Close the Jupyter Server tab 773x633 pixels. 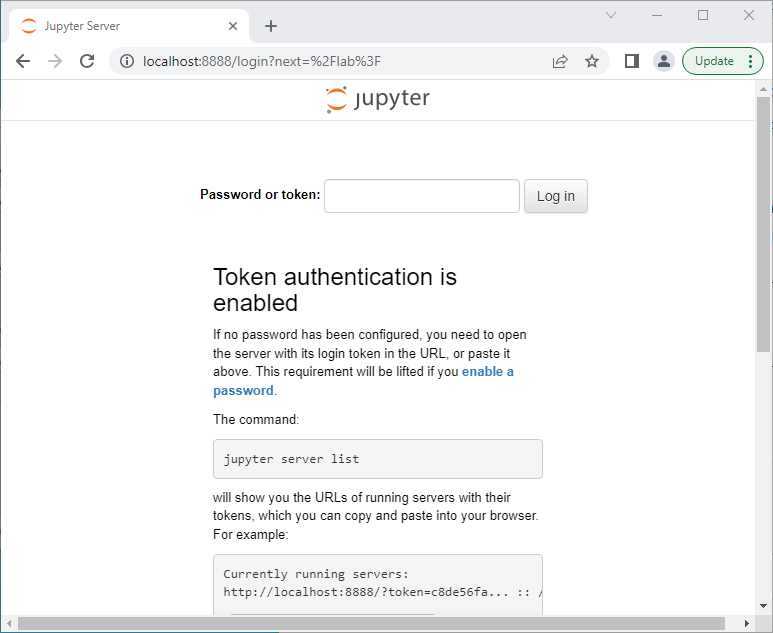click(x=233, y=26)
